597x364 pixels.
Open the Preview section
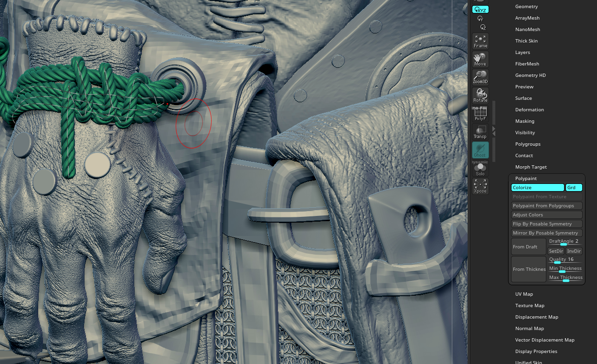[x=524, y=87]
